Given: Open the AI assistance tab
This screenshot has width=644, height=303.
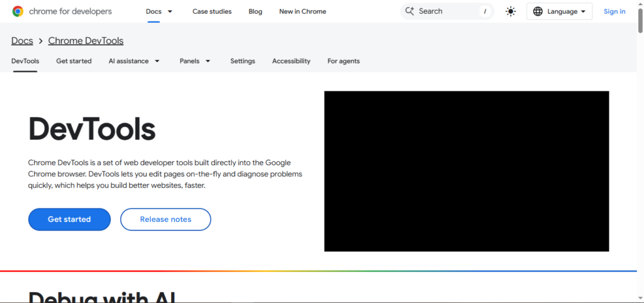Looking at the screenshot, I should 128,61.
